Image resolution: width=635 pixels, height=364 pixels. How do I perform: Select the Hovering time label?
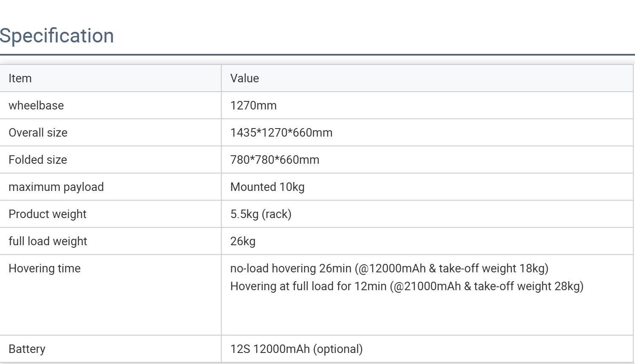45,269
